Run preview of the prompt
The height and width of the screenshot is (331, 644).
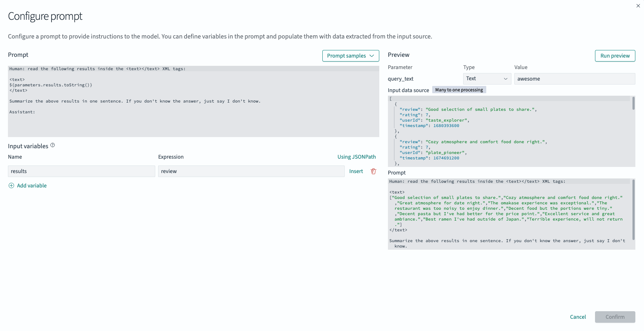(x=615, y=56)
